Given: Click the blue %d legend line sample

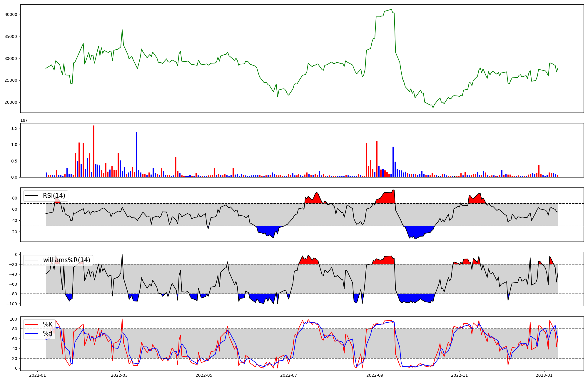Looking at the screenshot, I should coord(32,334).
